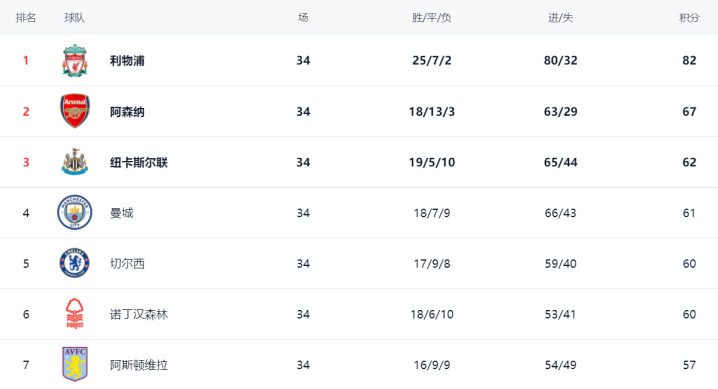Click the Liverpool club crest

click(75, 60)
